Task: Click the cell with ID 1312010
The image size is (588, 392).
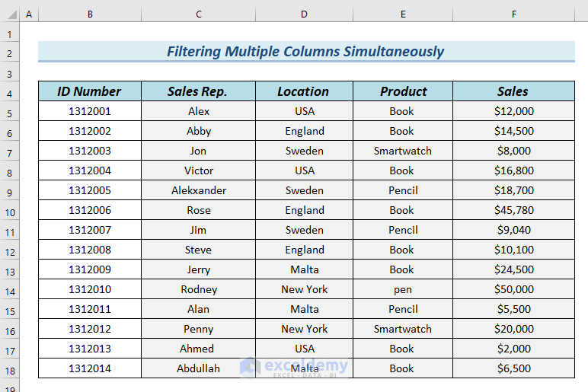Action: 90,289
